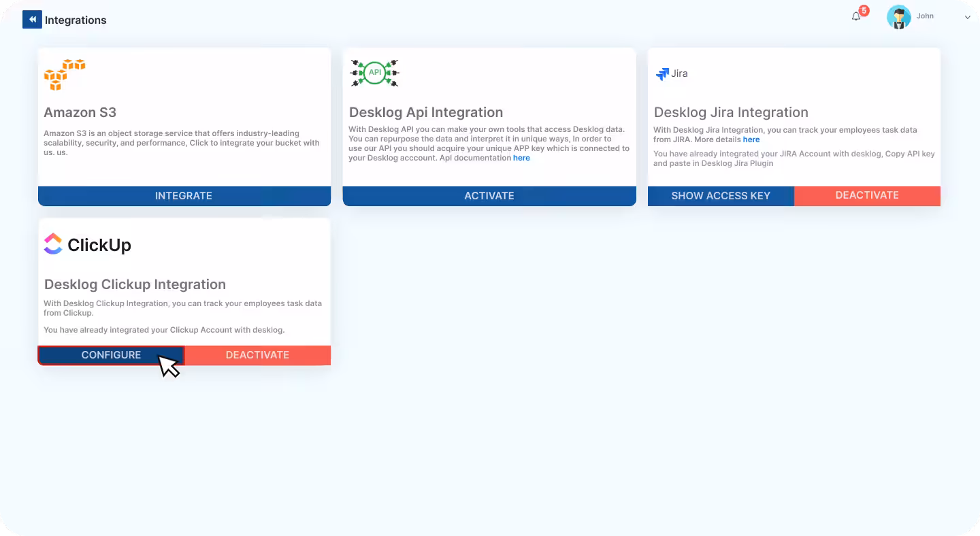Open the notifications bell

pyautogui.click(x=856, y=16)
